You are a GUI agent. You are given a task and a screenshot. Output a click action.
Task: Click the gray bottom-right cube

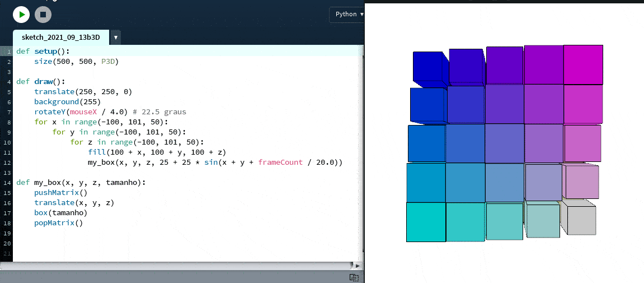[581, 220]
